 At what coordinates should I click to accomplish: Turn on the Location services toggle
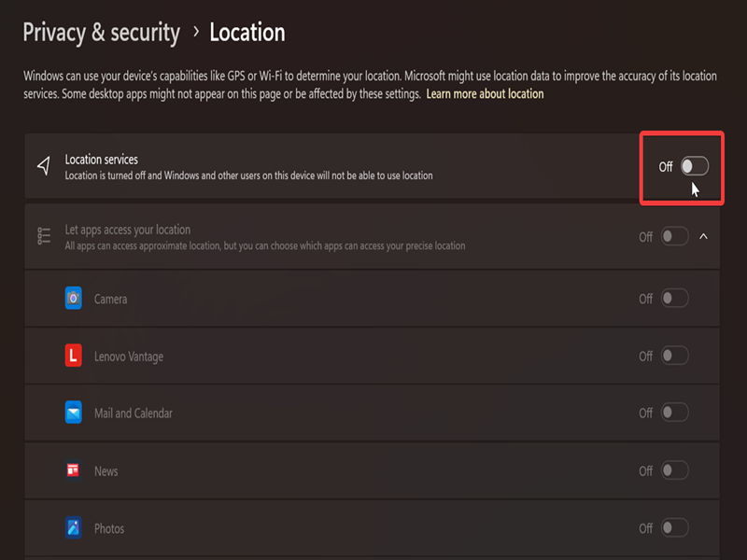[695, 166]
